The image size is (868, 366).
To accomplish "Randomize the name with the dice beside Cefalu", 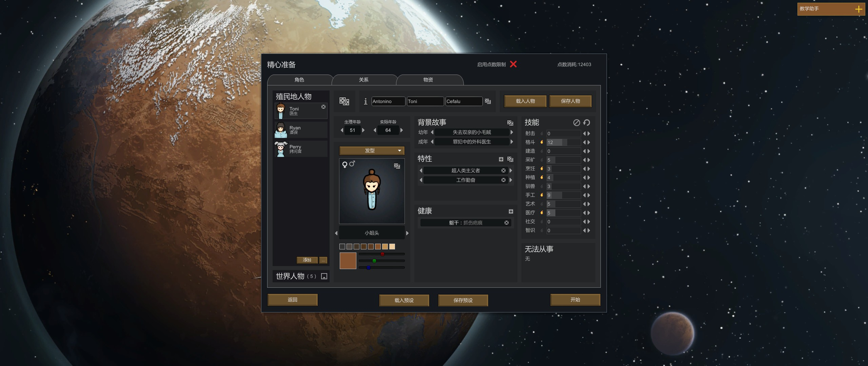I will click(488, 101).
